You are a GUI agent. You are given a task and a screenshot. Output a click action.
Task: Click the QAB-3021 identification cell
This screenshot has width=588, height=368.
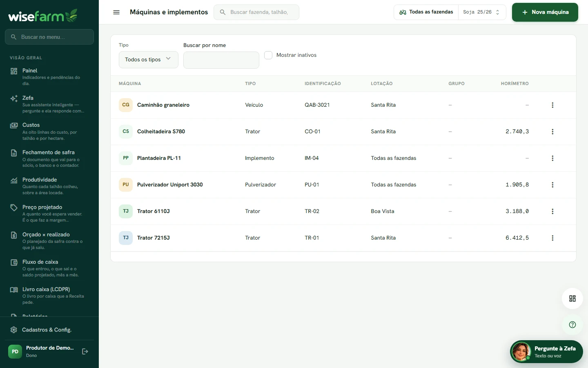click(317, 105)
